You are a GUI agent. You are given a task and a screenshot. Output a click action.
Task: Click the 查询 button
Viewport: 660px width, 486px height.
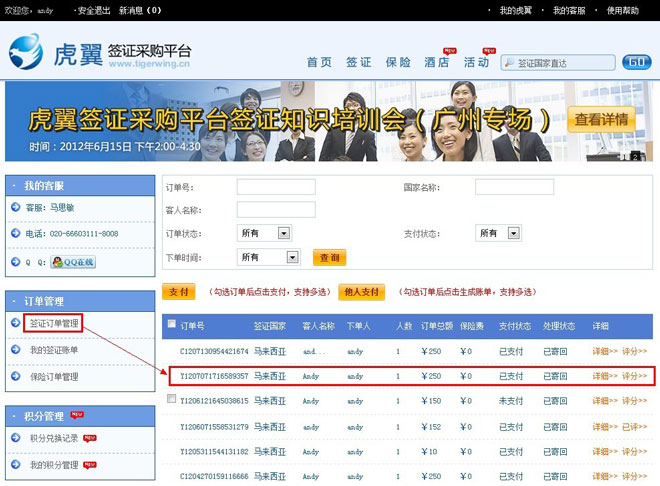[330, 257]
